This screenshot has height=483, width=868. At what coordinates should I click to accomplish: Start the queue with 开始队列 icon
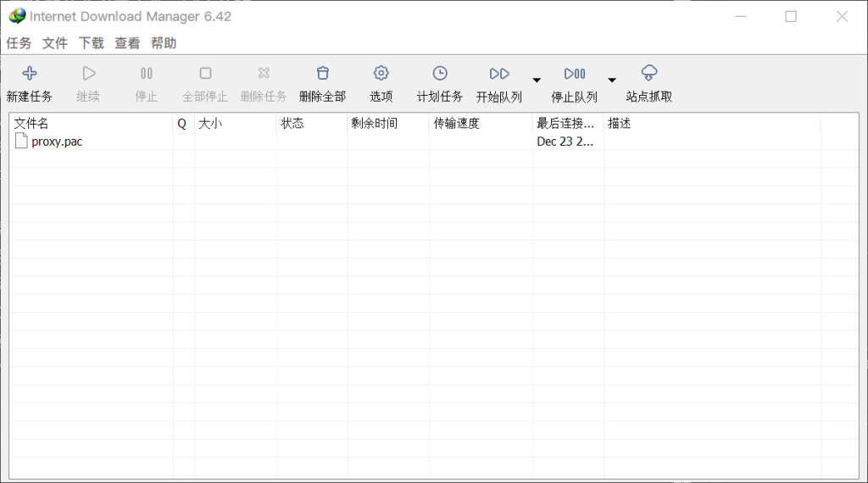[x=499, y=74]
